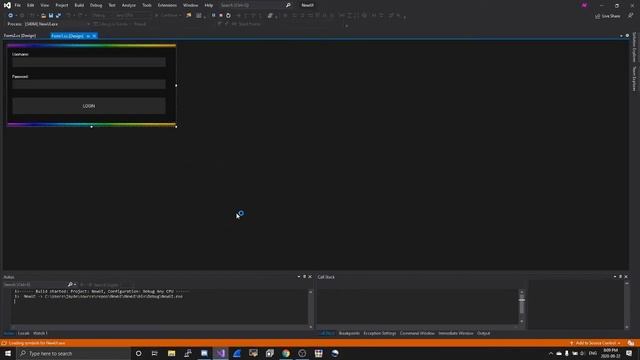Viewport: 640px width, 360px height.
Task: Open the Analyze menu
Action: pyautogui.click(x=129, y=5)
